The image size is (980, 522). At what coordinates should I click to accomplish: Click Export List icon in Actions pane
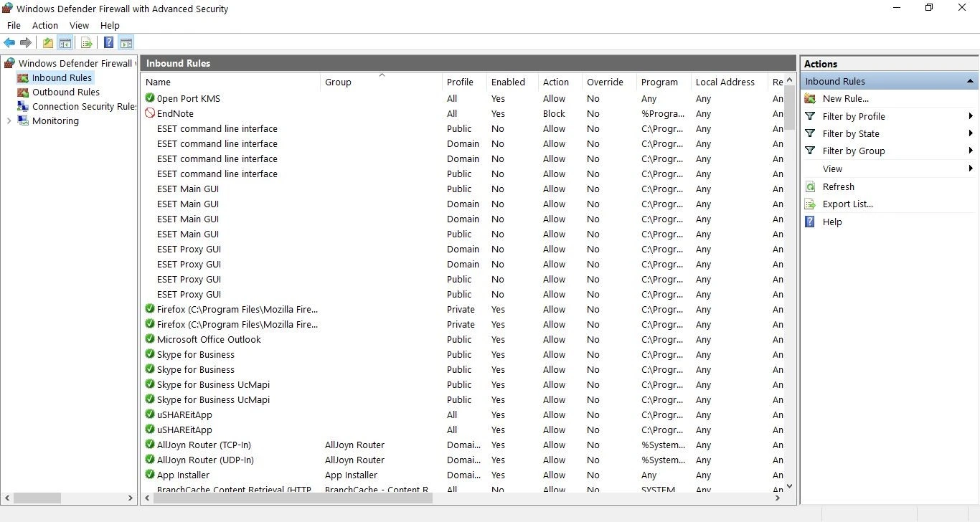click(810, 204)
